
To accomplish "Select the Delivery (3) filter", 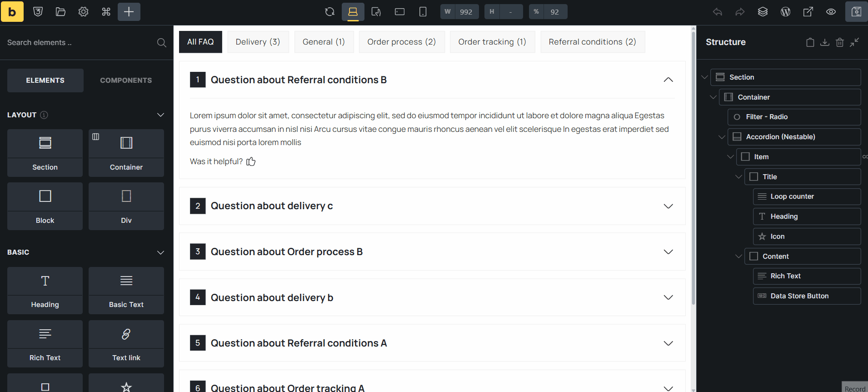I will [x=258, y=42].
